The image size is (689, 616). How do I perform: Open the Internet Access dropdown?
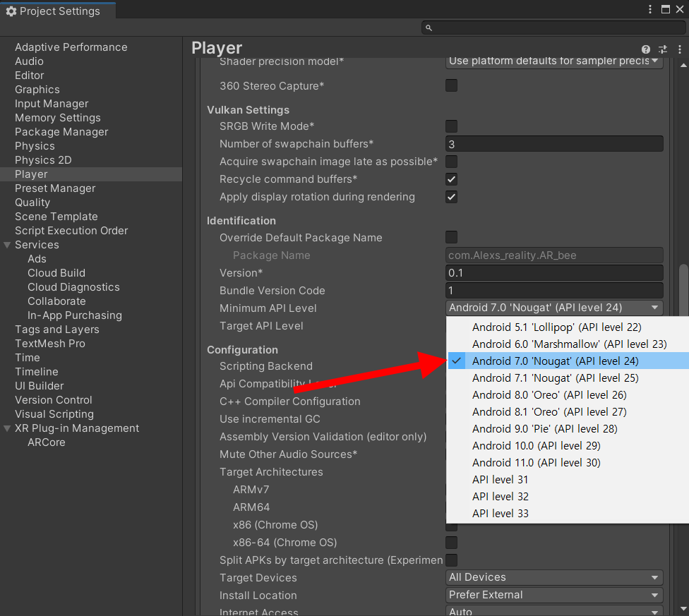point(554,611)
